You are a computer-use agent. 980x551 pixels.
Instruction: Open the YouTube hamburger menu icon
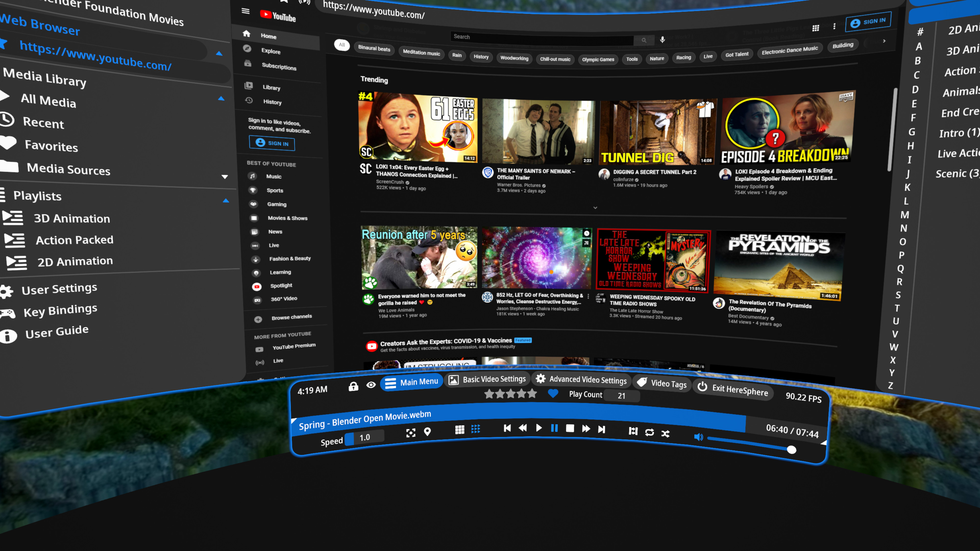245,11
